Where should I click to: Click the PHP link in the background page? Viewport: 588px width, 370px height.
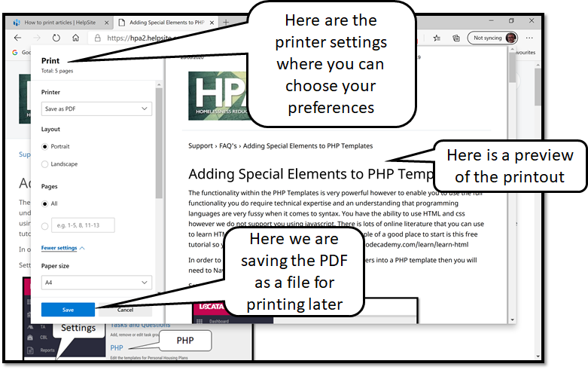click(117, 348)
